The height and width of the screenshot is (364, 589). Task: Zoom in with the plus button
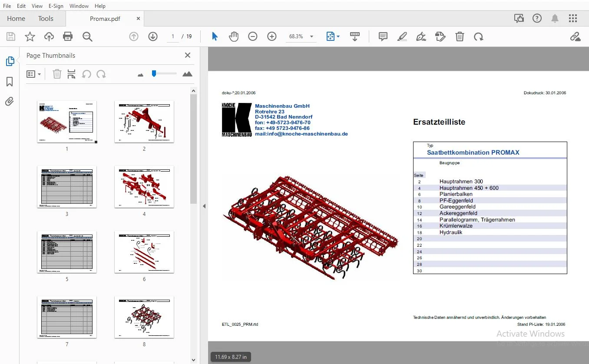tap(272, 36)
